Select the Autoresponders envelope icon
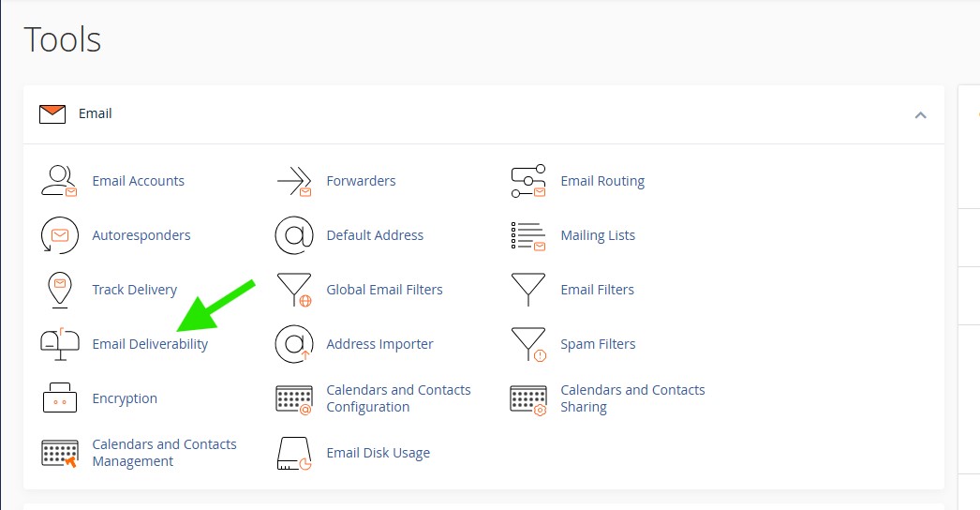The image size is (980, 510). tap(59, 235)
